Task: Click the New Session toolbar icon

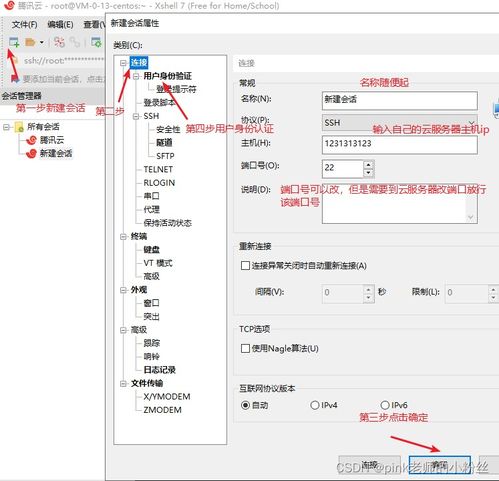Action: 14,42
